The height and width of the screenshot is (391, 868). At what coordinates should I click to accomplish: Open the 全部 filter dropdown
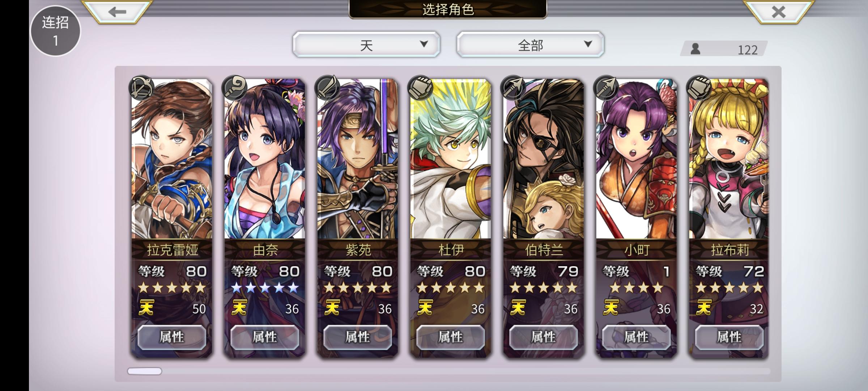tap(530, 45)
